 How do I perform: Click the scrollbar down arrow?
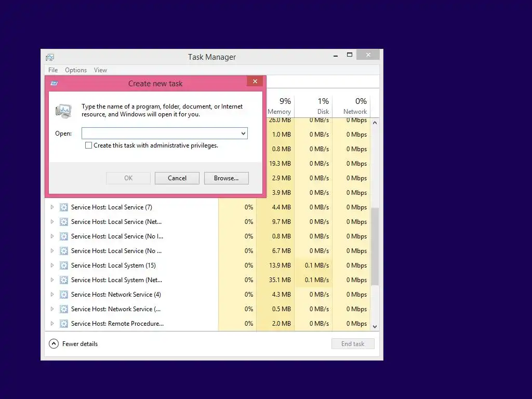click(375, 327)
